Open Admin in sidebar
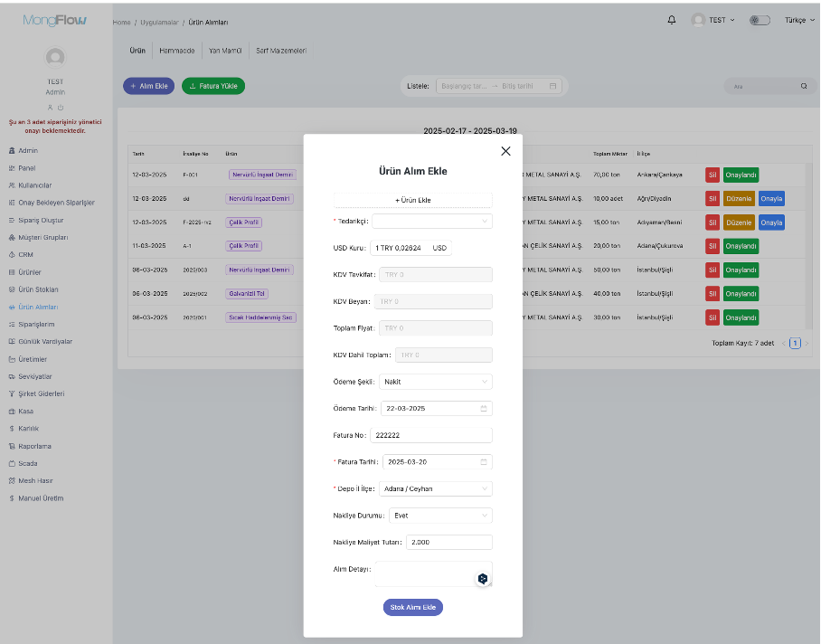Viewport: 821px width, 644px height. point(28,150)
